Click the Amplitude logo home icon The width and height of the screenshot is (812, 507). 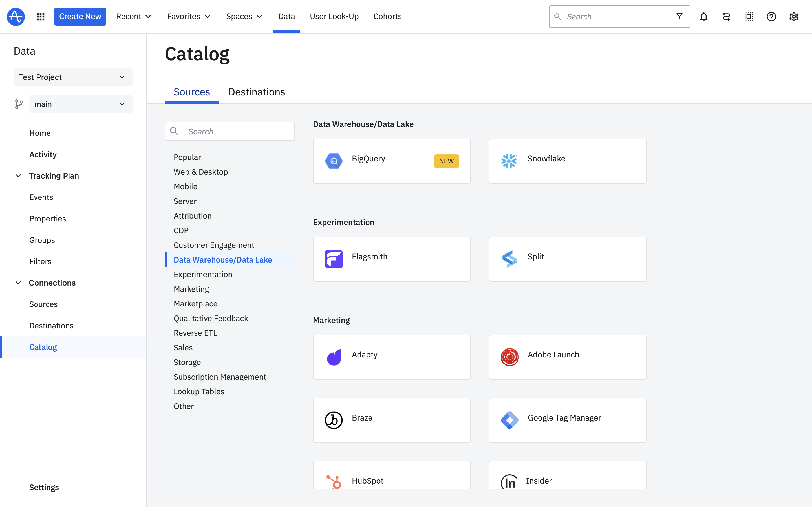pos(16,16)
